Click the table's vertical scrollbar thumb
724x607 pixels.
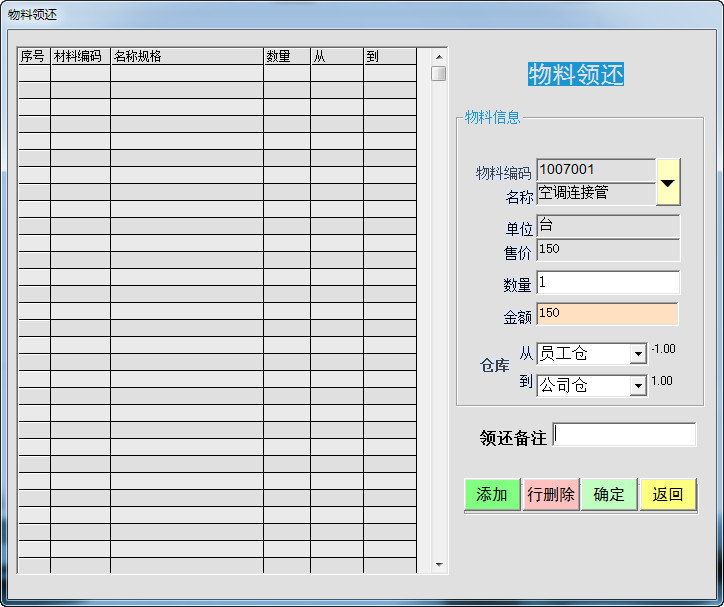click(x=439, y=73)
